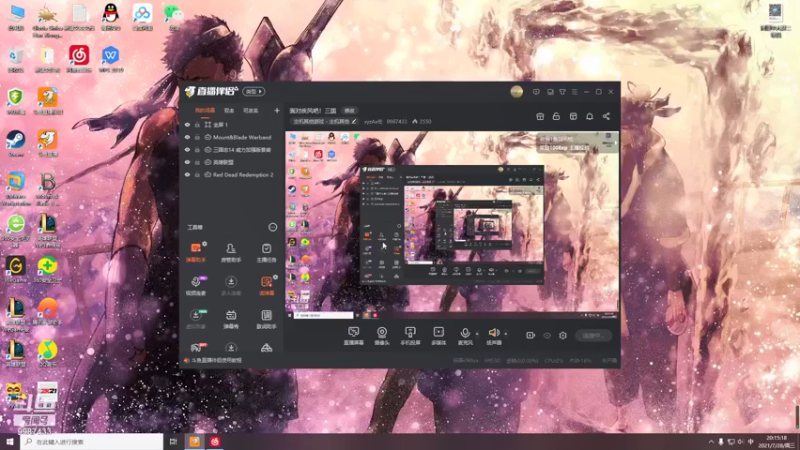Viewport: 800px width, 450px height.
Task: Select the 英雄联盟 source row
Action: point(232,162)
